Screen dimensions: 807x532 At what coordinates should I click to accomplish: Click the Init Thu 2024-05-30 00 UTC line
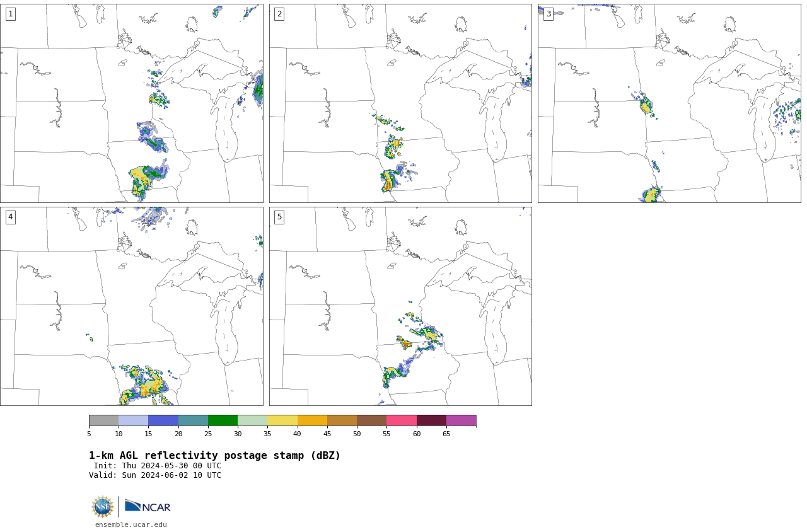click(158, 466)
